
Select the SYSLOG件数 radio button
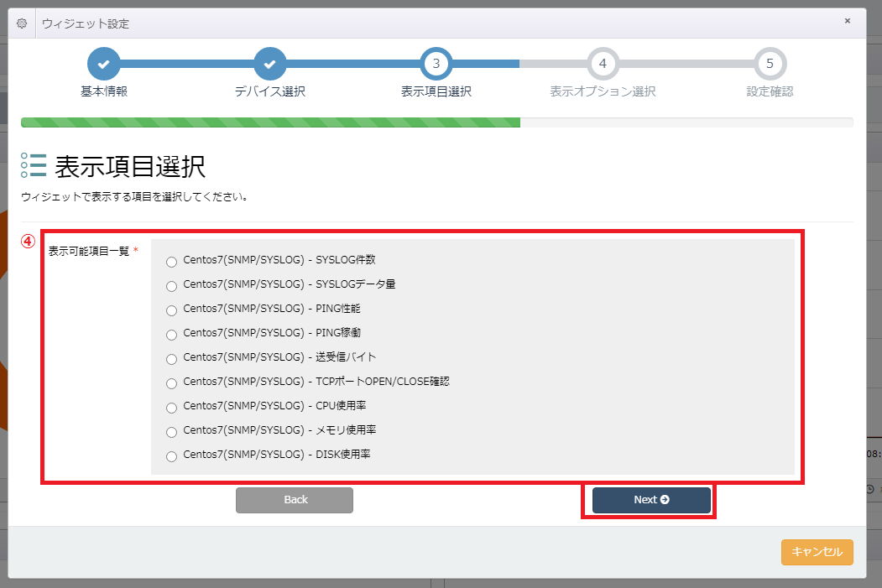[x=171, y=262]
